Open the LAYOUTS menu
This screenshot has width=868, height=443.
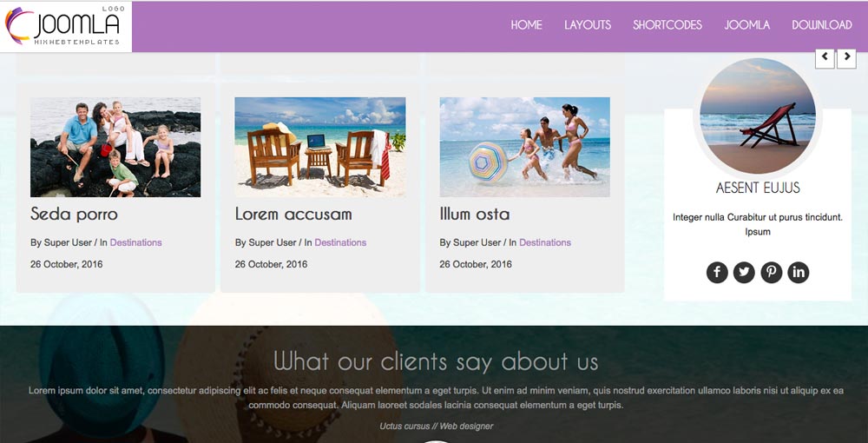(588, 25)
